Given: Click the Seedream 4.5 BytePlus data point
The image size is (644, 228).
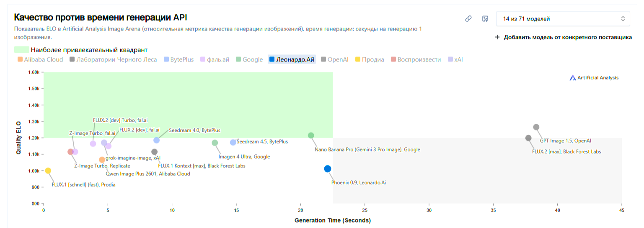Looking at the screenshot, I should [x=233, y=143].
